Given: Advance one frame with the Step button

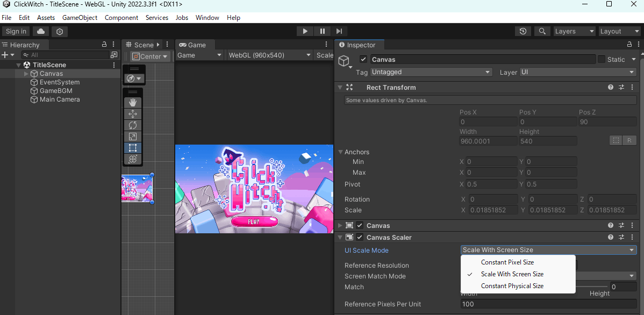Looking at the screenshot, I should point(339,31).
